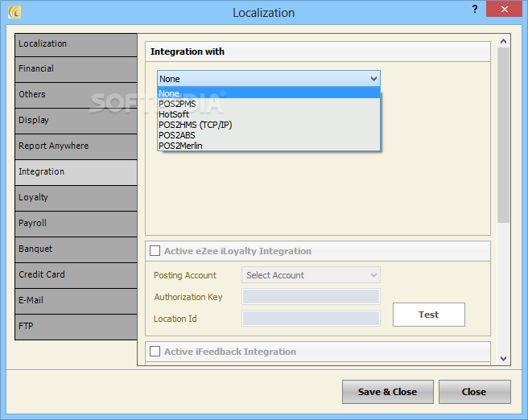Click the Posting Account label
Screen dimensions: 528x420
185,275
